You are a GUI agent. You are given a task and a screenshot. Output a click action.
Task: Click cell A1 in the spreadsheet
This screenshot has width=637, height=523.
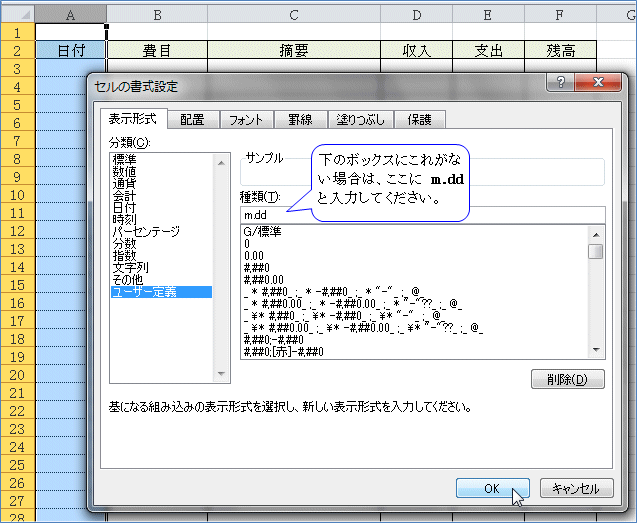[71, 32]
